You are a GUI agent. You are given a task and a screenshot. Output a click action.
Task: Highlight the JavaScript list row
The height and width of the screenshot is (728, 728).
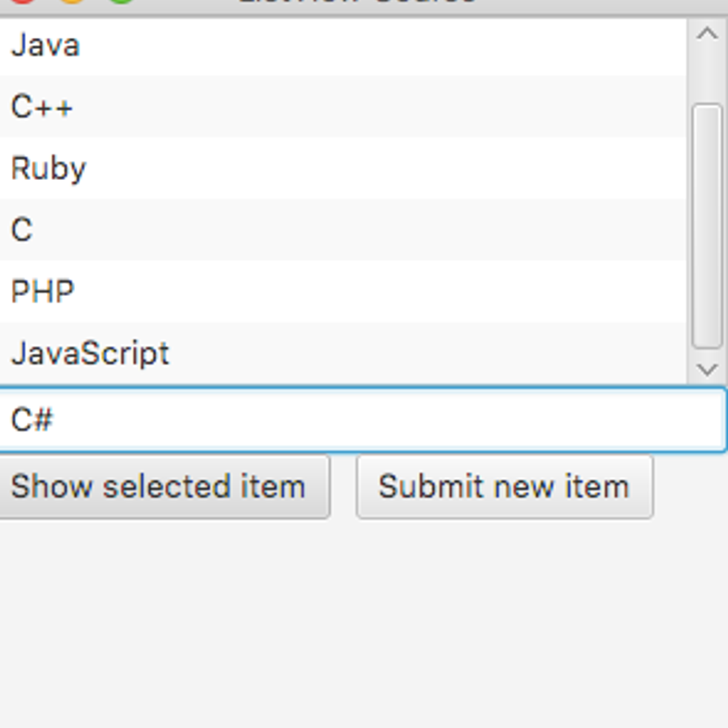pos(90,353)
